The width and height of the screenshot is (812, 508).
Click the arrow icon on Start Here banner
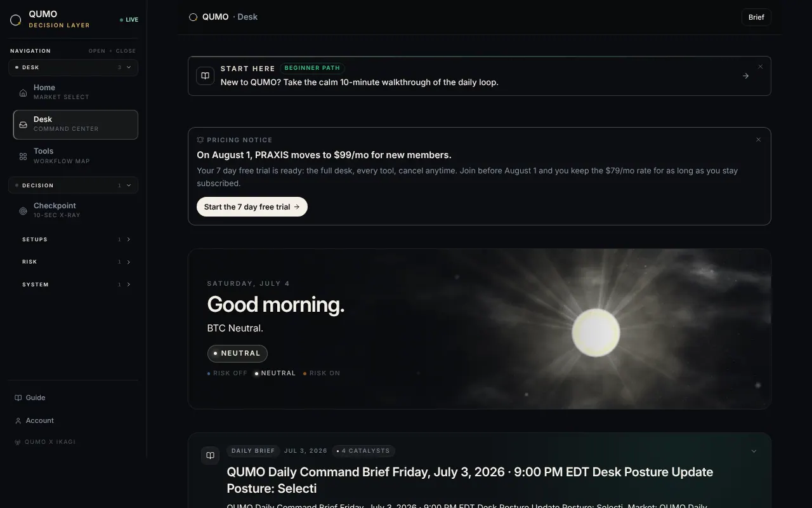(x=746, y=76)
